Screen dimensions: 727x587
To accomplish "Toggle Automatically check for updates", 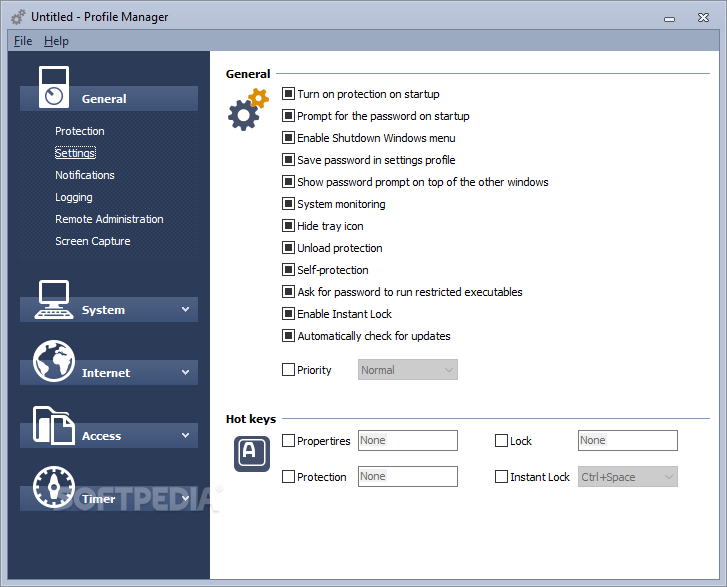I will 288,336.
